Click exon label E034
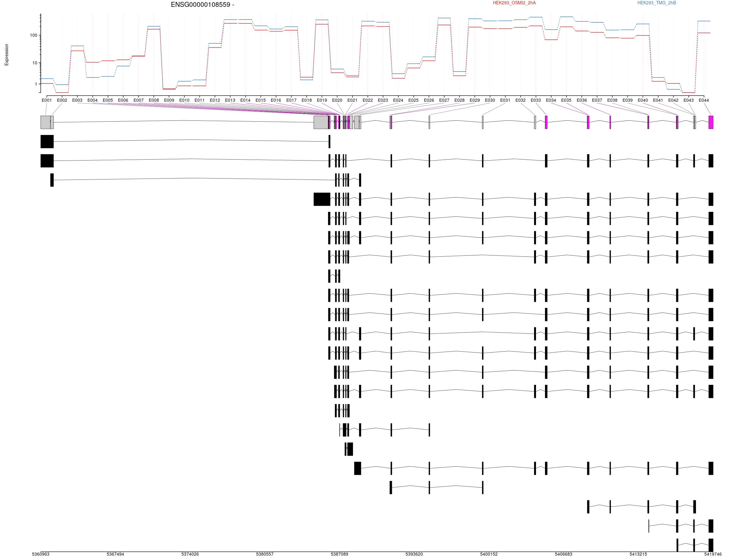This screenshot has height=560, width=747. tap(551, 100)
